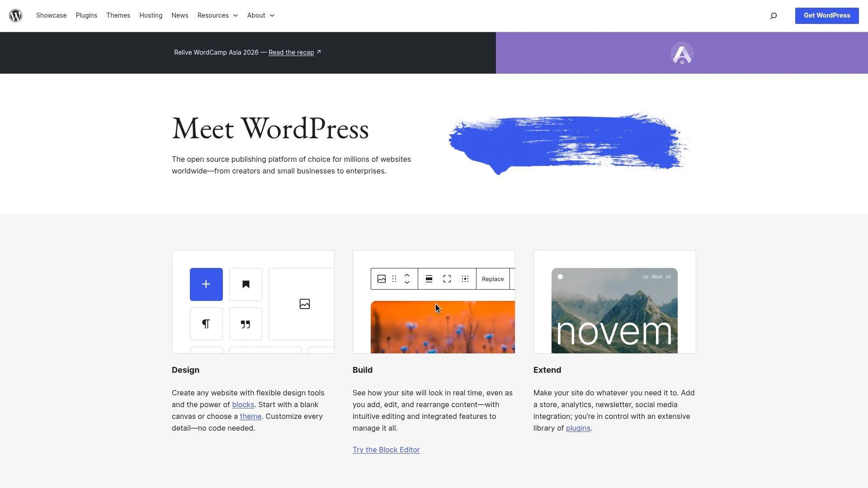This screenshot has height=488, width=868.
Task: Click the move-up chevron in block toolbar
Action: [407, 275]
